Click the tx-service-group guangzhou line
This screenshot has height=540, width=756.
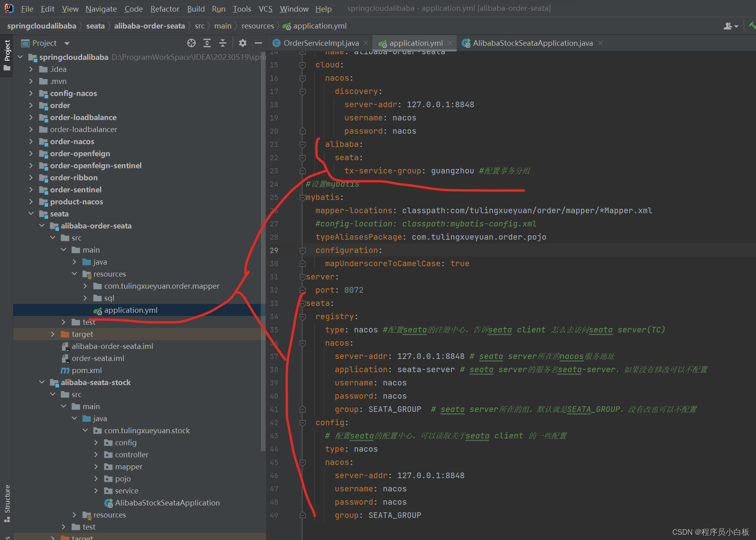point(437,171)
